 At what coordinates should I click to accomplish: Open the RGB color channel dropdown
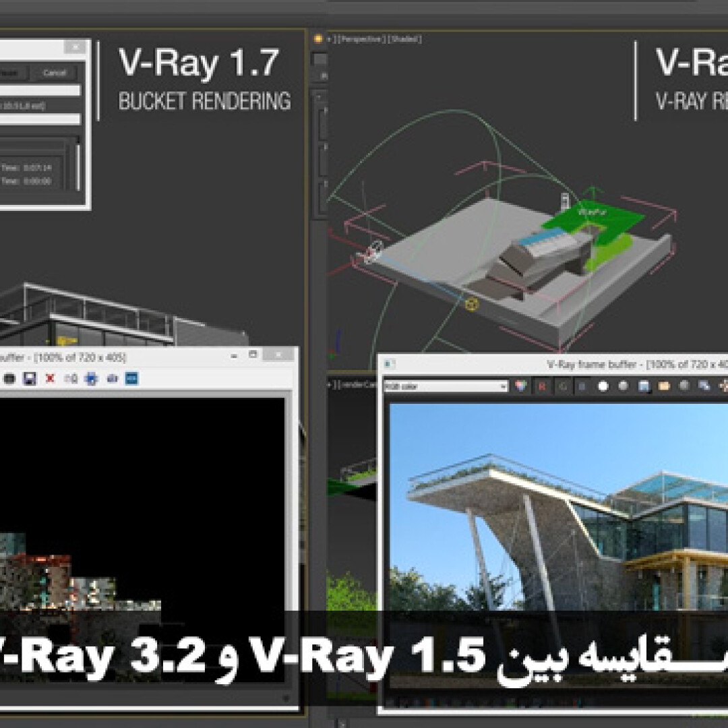click(446, 386)
